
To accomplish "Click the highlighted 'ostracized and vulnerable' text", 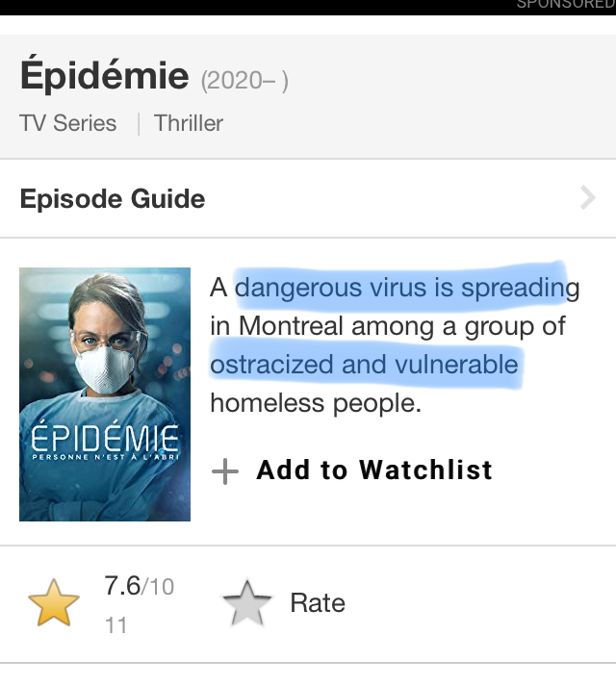I will (x=364, y=365).
